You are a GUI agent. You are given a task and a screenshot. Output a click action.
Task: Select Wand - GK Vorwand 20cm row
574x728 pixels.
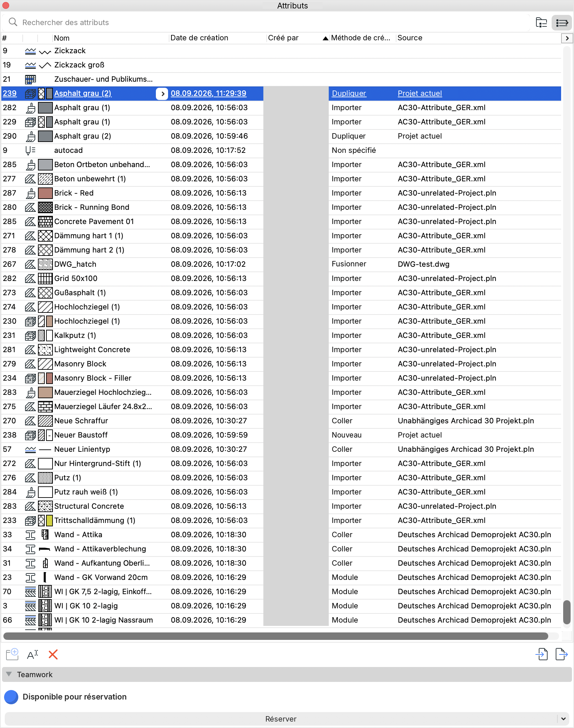point(281,578)
